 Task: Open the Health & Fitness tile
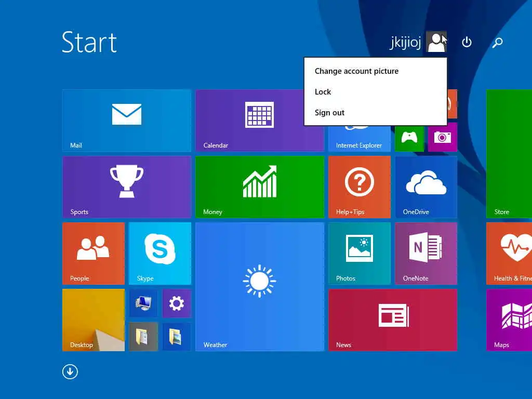(509, 254)
